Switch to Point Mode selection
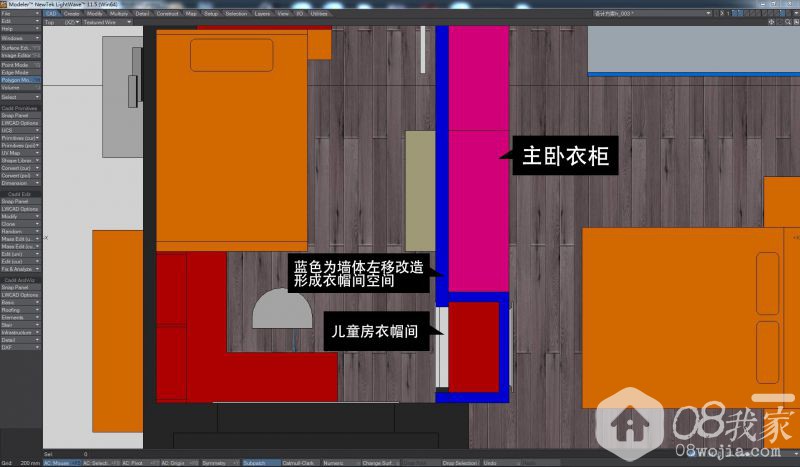This screenshot has height=467, width=800. (20, 64)
